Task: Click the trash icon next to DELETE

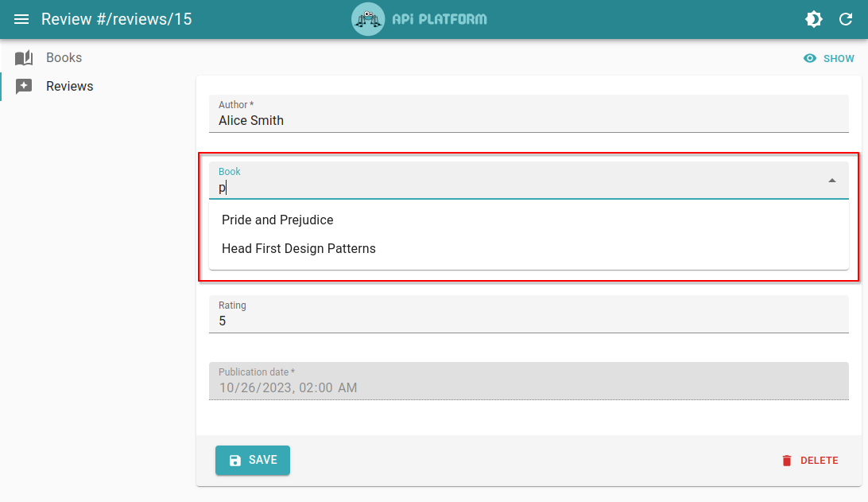Action: [x=786, y=460]
